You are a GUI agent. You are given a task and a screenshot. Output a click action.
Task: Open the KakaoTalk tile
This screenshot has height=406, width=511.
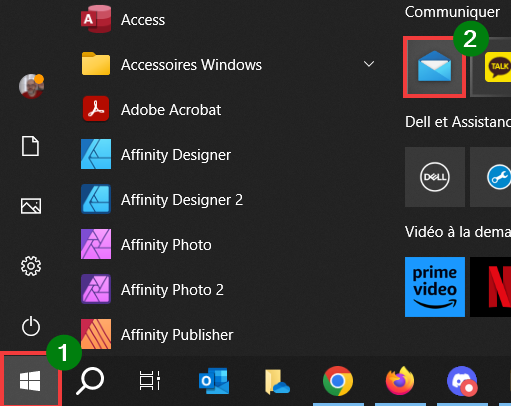pos(491,67)
